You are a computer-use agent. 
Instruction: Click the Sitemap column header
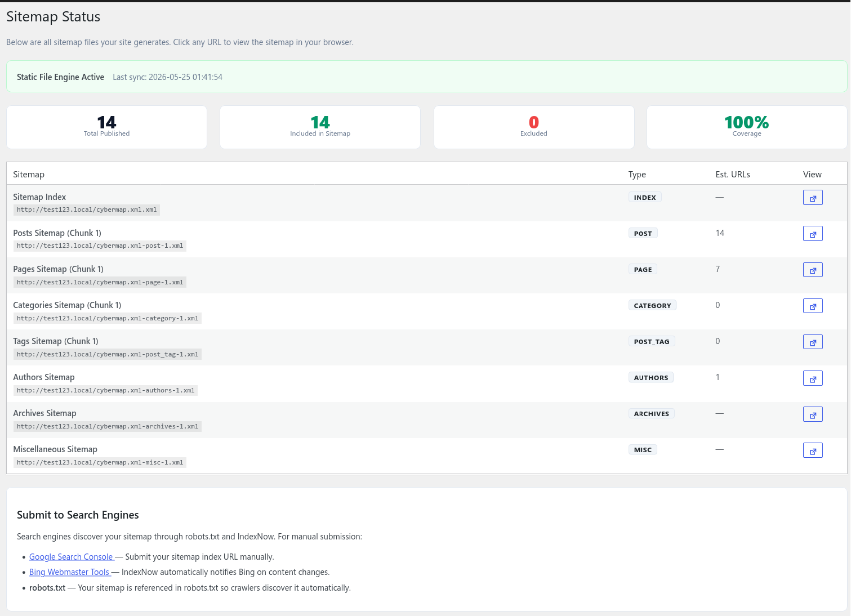click(29, 175)
